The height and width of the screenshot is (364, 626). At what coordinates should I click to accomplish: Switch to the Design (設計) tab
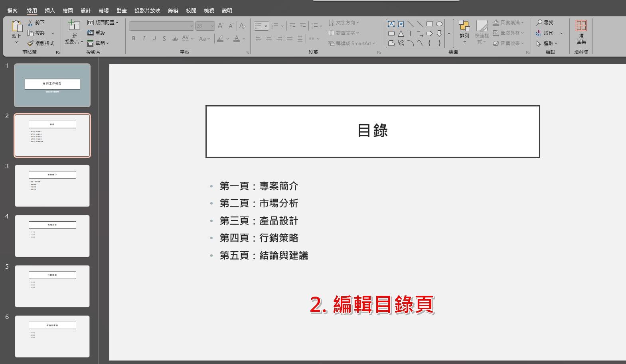86,11
